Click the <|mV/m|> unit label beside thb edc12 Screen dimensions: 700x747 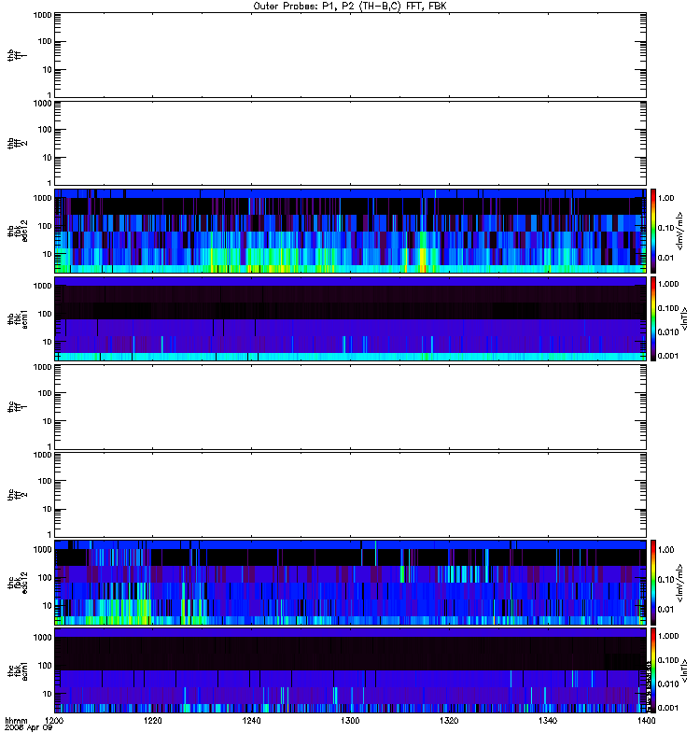click(680, 231)
